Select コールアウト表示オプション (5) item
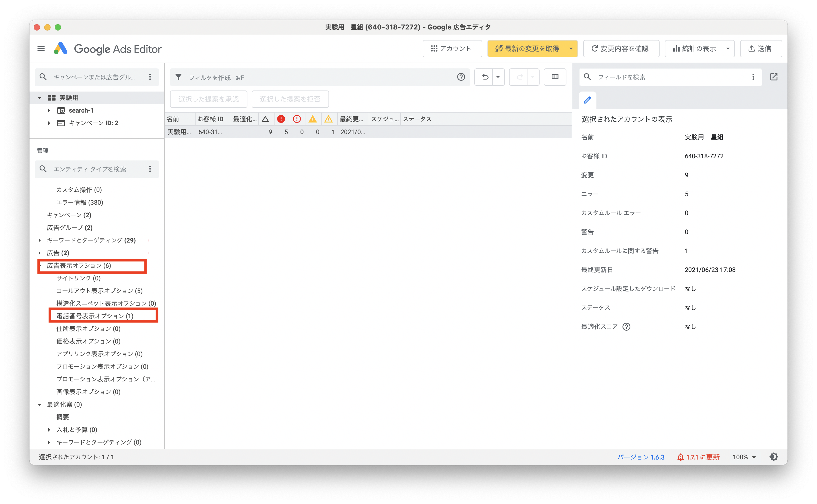817x504 pixels. tap(99, 291)
